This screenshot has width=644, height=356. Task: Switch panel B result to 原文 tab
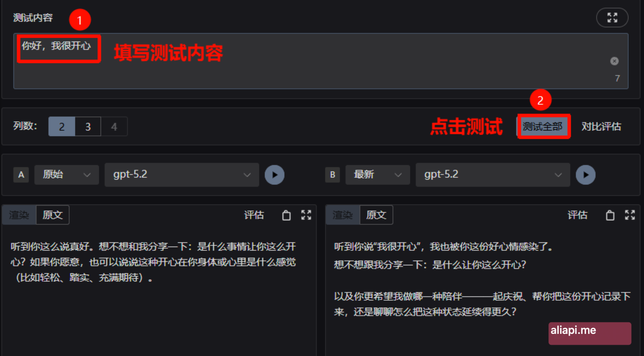point(376,215)
